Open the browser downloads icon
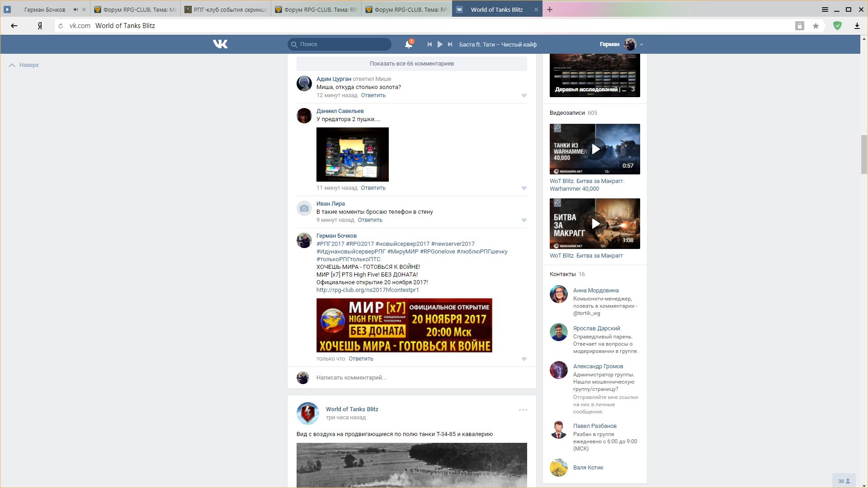Image resolution: width=868 pixels, height=488 pixels. tap(857, 26)
